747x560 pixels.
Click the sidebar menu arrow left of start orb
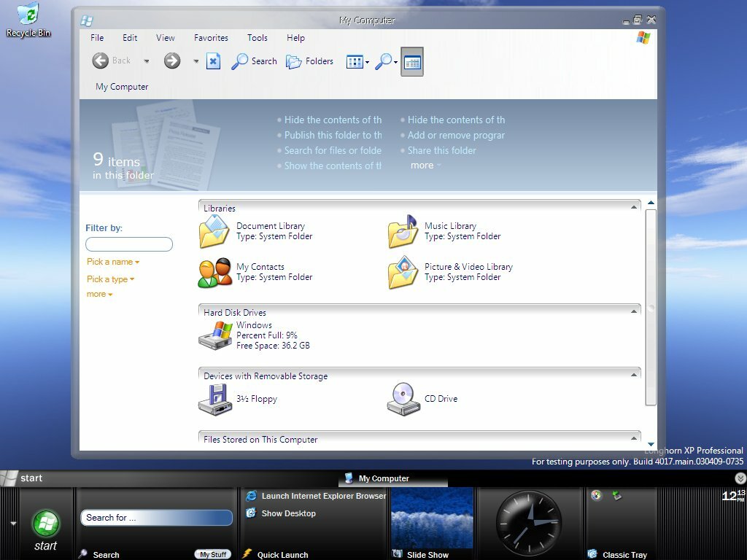(13, 524)
